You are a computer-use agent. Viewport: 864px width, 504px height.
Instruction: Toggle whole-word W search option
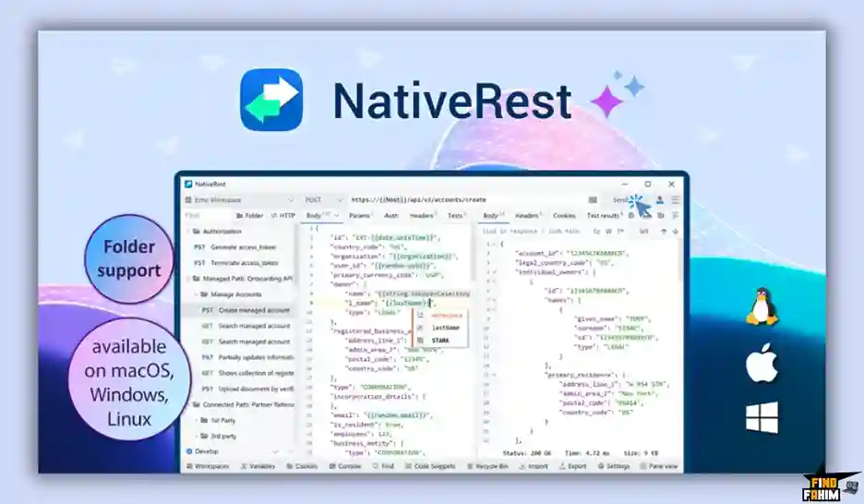pos(608,232)
